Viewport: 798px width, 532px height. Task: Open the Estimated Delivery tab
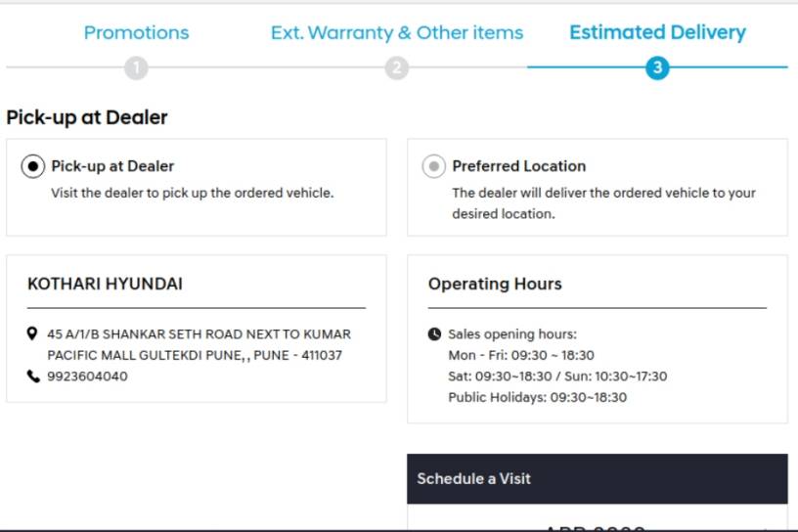[x=657, y=32]
